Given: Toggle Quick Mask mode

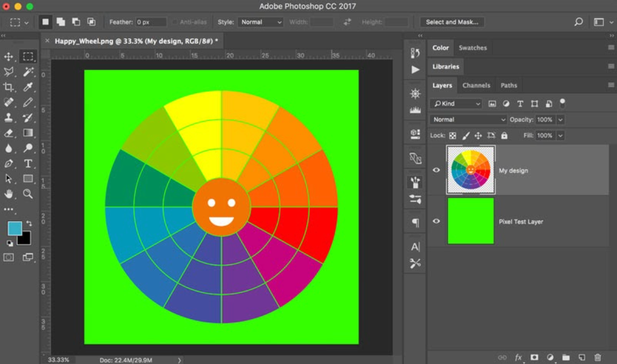Looking at the screenshot, I should (8, 257).
